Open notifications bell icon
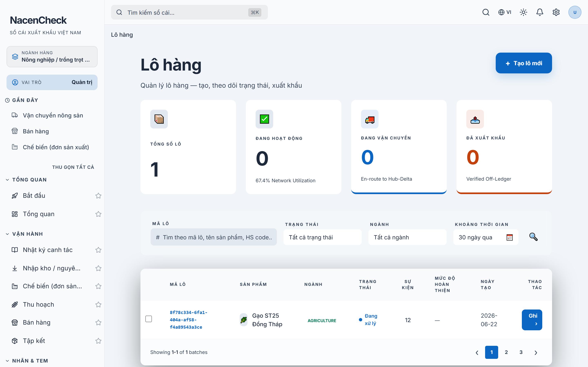The height and width of the screenshot is (367, 588). tap(540, 12)
